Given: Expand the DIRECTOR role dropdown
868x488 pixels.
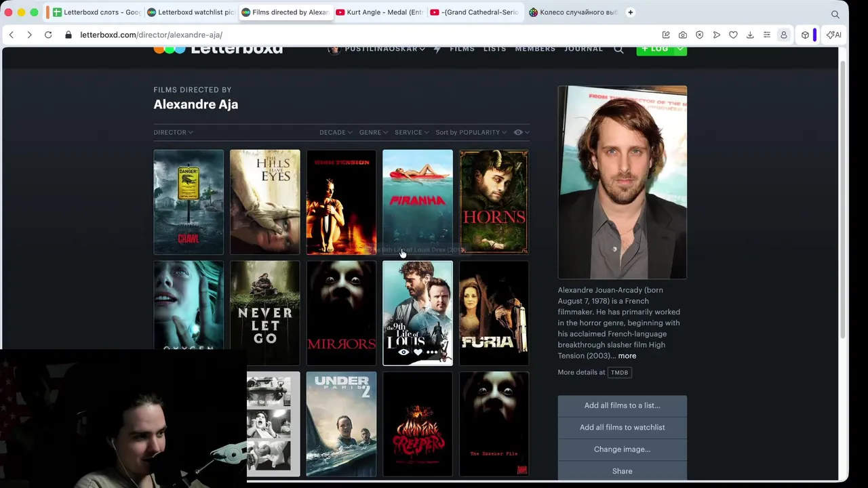Looking at the screenshot, I should pos(174,132).
